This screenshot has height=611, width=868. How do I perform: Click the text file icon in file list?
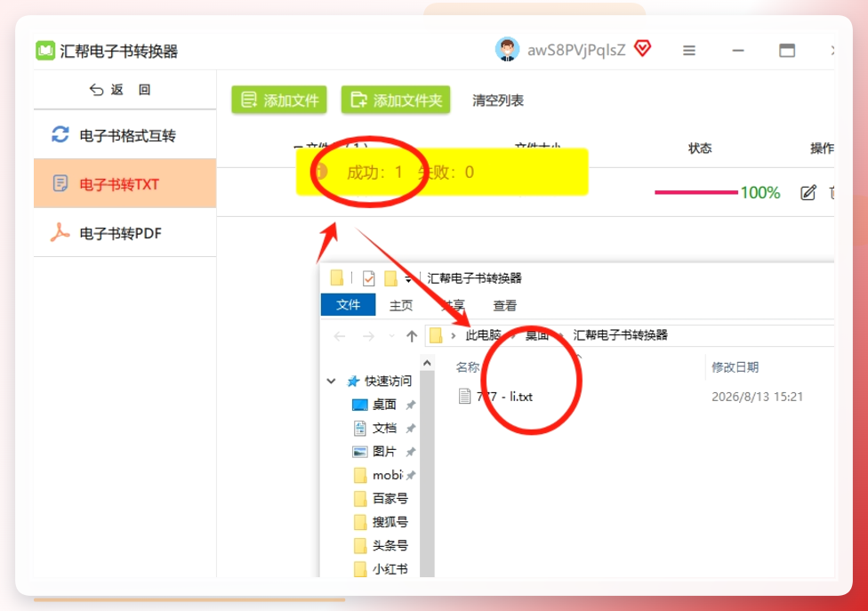coord(465,397)
